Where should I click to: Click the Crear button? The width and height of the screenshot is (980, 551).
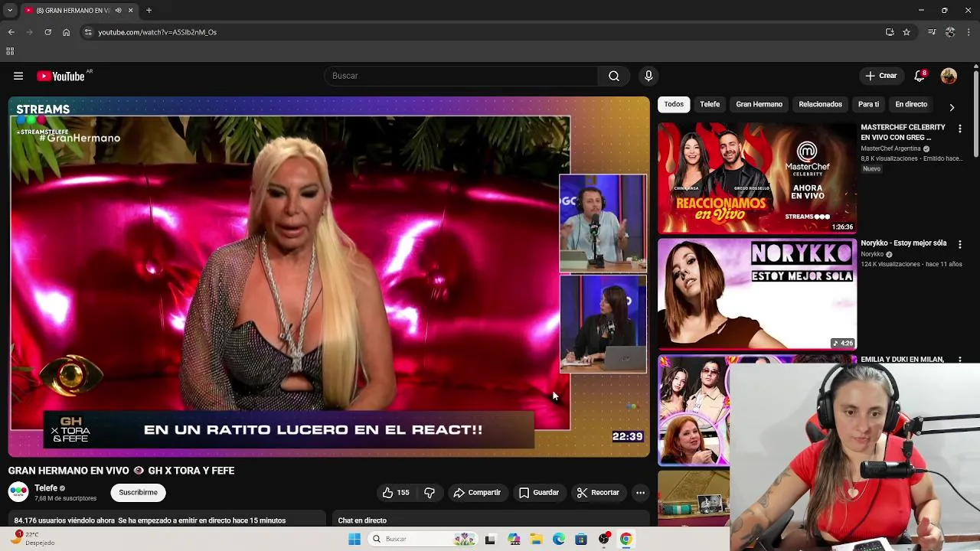coord(880,76)
